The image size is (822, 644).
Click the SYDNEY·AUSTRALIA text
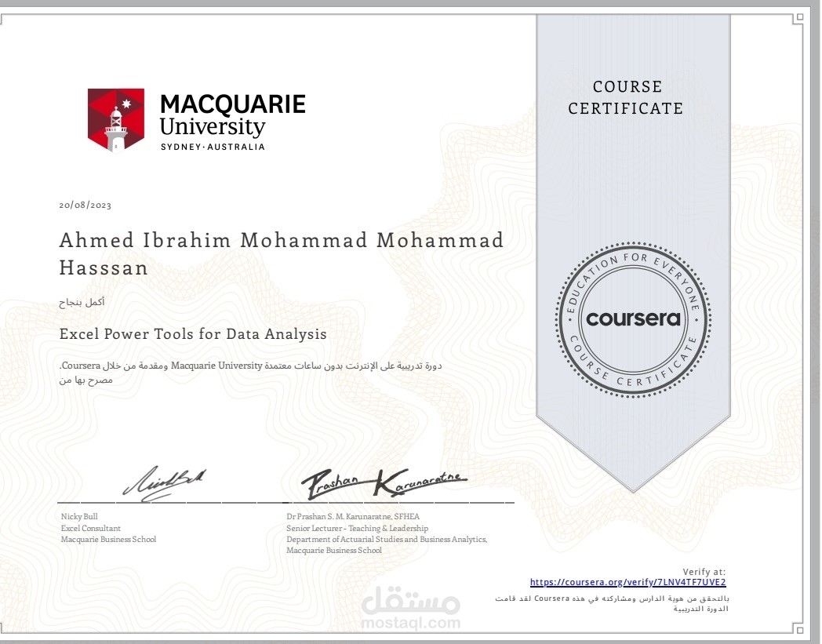click(x=213, y=147)
